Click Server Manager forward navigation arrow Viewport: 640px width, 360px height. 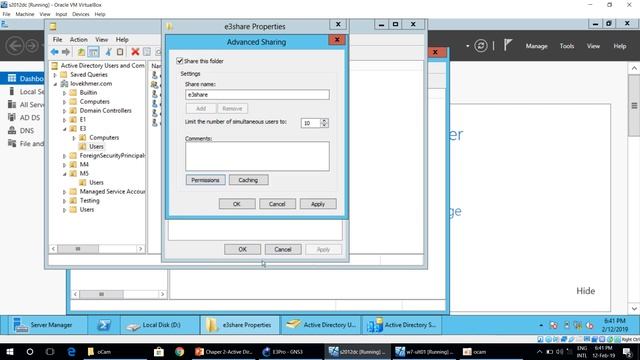[32, 45]
